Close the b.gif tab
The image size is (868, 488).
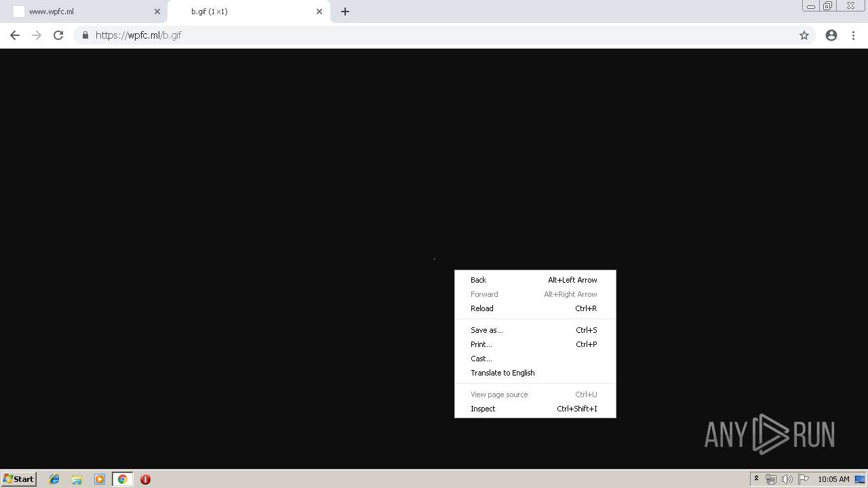319,12
